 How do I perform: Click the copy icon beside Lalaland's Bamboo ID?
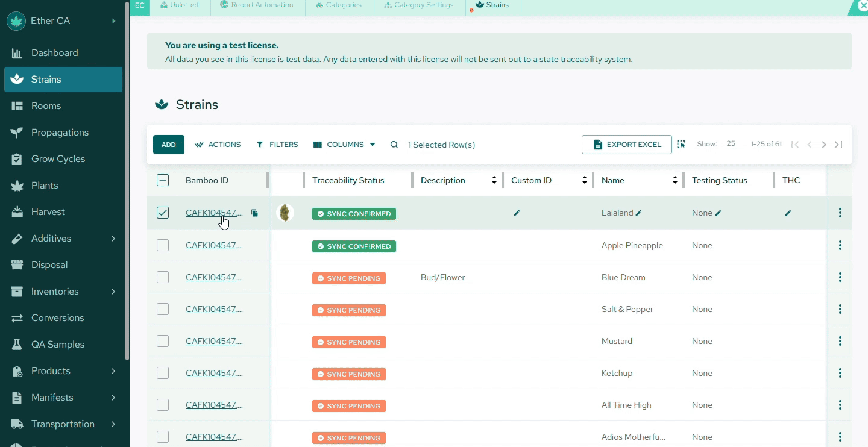coord(254,213)
